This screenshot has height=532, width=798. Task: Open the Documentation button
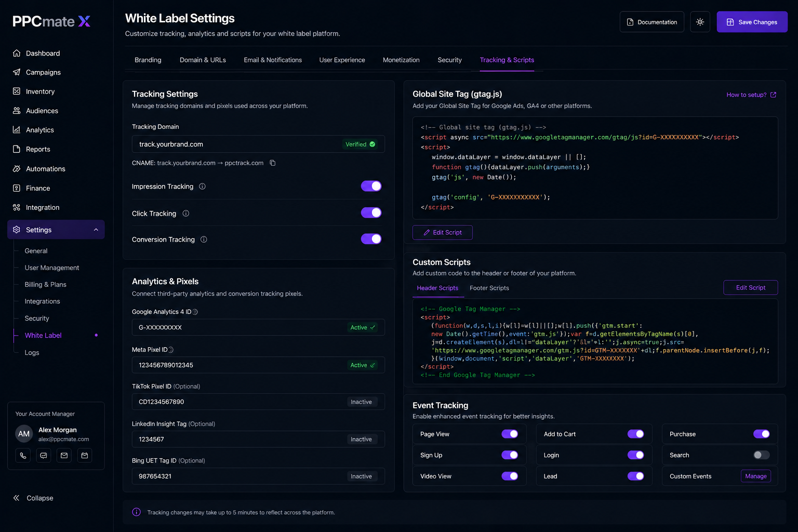(x=652, y=22)
